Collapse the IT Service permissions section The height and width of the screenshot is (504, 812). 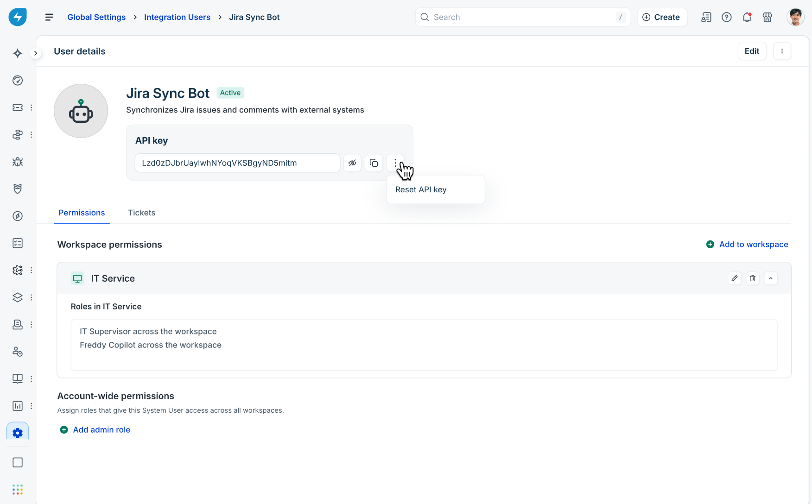click(771, 278)
